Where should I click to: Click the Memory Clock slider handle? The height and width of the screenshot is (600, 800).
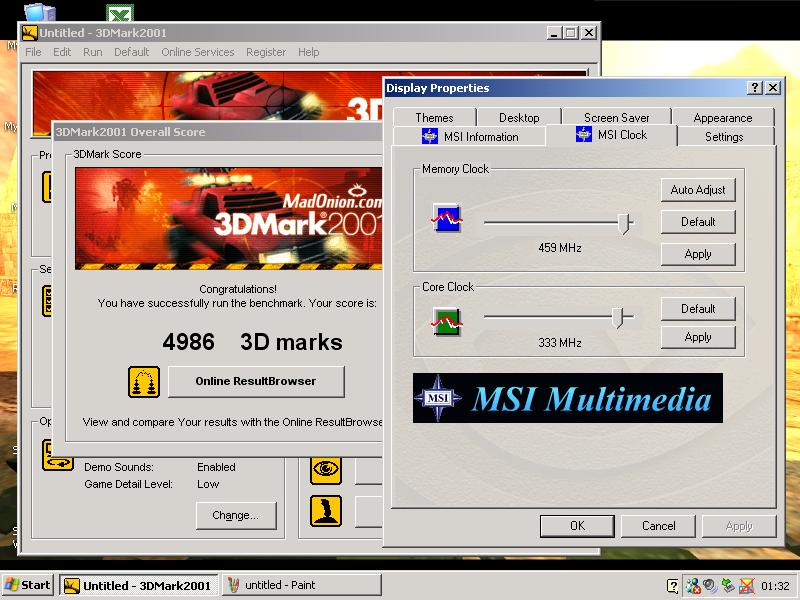pyautogui.click(x=623, y=223)
